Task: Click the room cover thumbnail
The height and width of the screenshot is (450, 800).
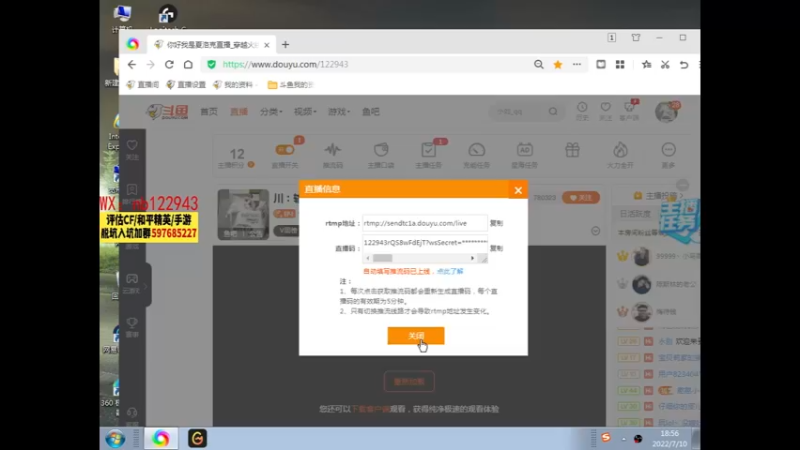Action: [x=243, y=214]
